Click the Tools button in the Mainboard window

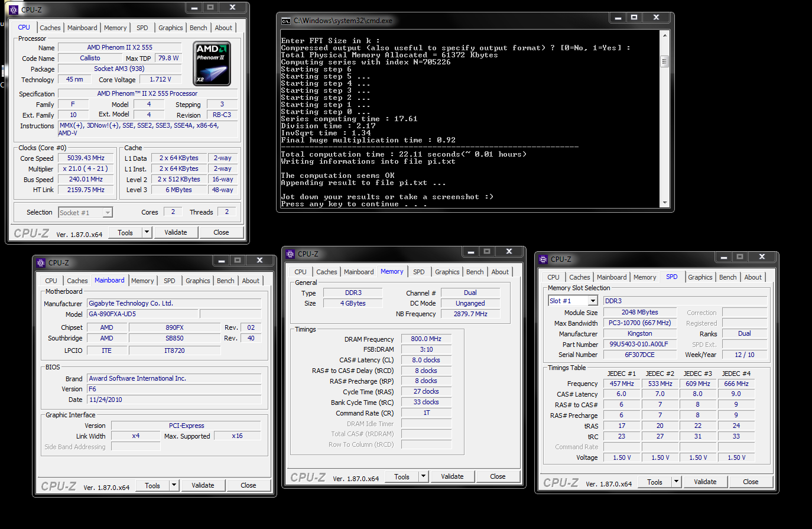tap(152, 485)
